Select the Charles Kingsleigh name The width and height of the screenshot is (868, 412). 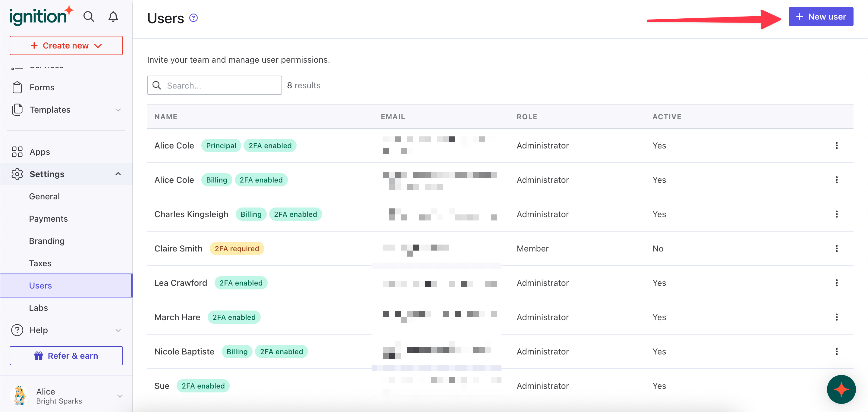[x=191, y=214]
